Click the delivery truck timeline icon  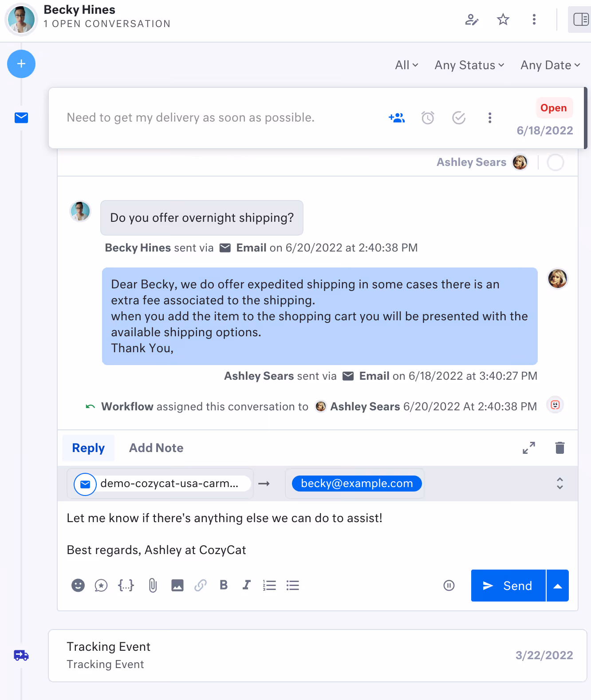pos(21,655)
